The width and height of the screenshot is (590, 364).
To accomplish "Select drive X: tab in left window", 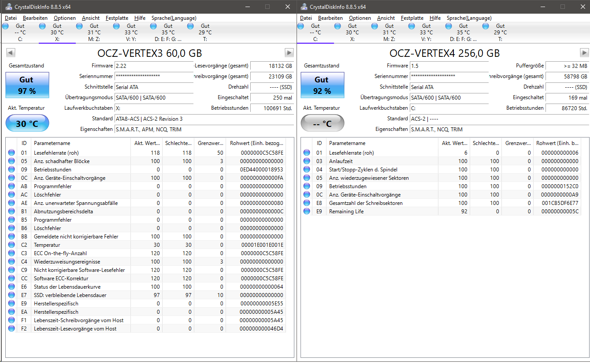I will [57, 33].
